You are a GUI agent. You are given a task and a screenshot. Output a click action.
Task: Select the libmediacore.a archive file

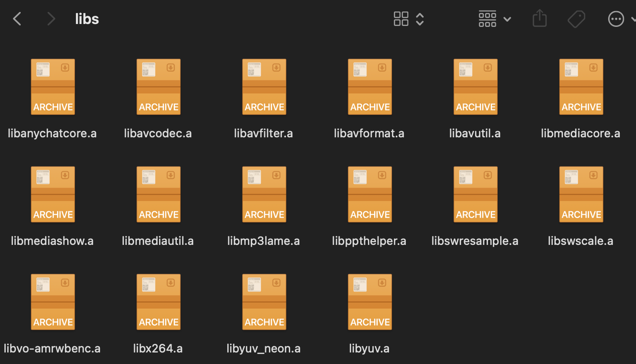(581, 87)
